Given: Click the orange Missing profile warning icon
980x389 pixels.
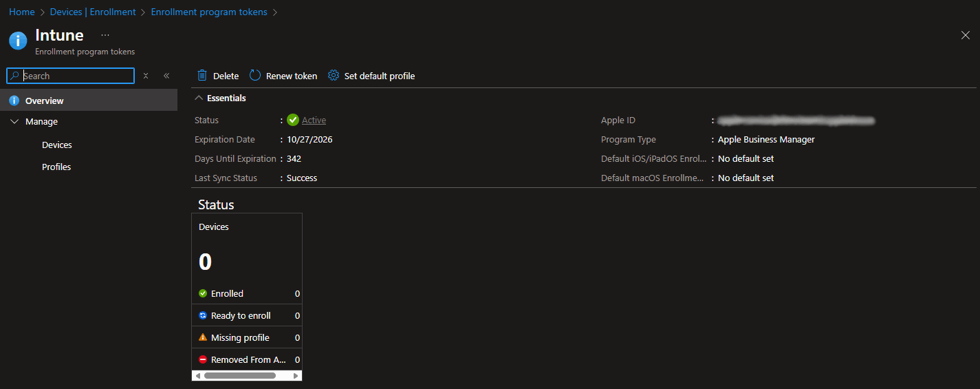Looking at the screenshot, I should click(203, 337).
